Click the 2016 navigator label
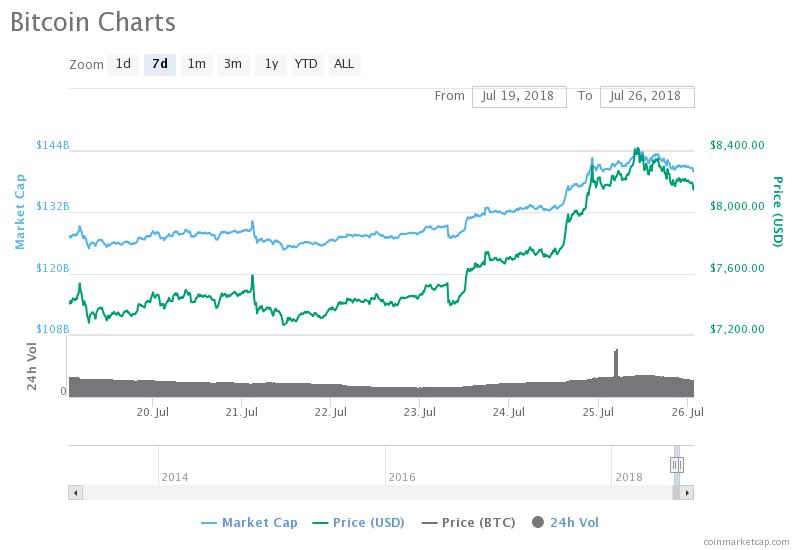This screenshot has height=550, width=800. (x=402, y=478)
